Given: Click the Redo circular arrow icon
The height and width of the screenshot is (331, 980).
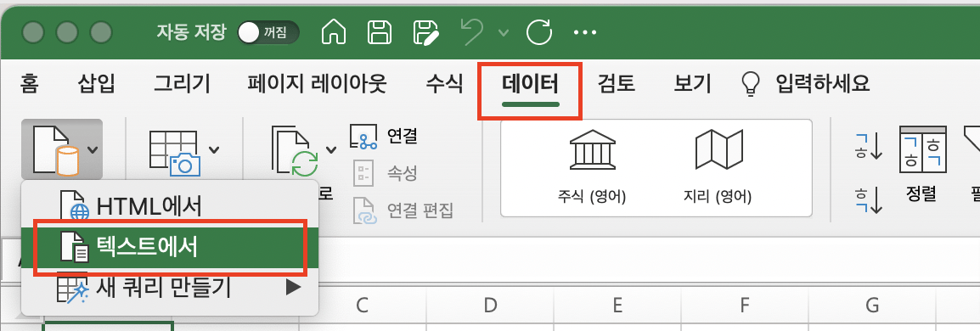Looking at the screenshot, I should tap(538, 32).
